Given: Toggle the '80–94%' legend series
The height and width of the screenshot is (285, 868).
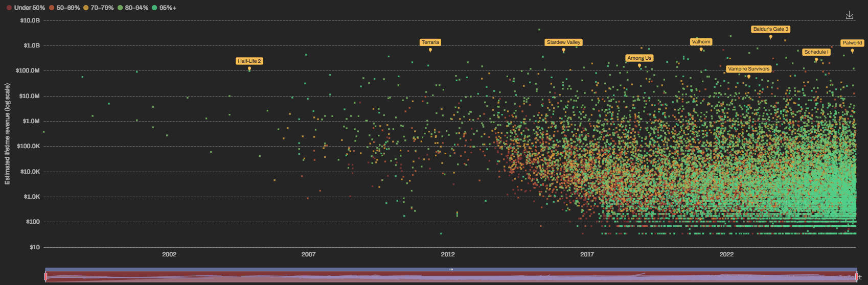Looking at the screenshot, I should pos(133,8).
